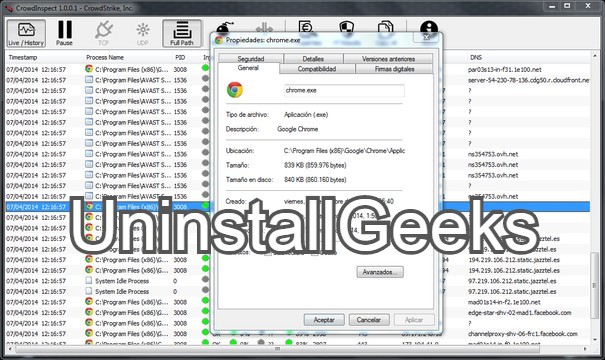Minimize the CrowdInspect window
This screenshot has height=360, width=605.
pos(552,6)
